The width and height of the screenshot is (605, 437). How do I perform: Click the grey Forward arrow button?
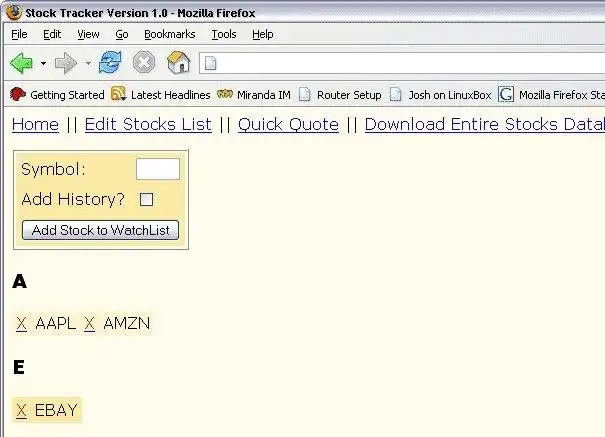click(x=66, y=63)
